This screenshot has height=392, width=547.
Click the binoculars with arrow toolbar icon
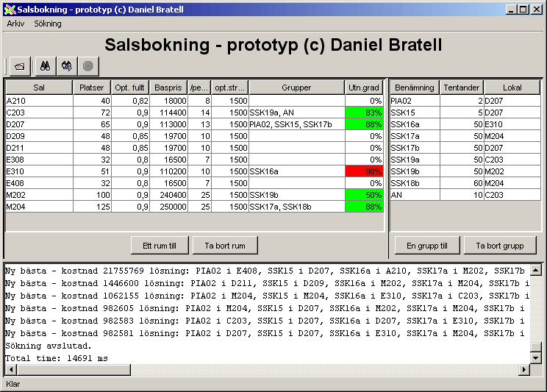pos(66,66)
